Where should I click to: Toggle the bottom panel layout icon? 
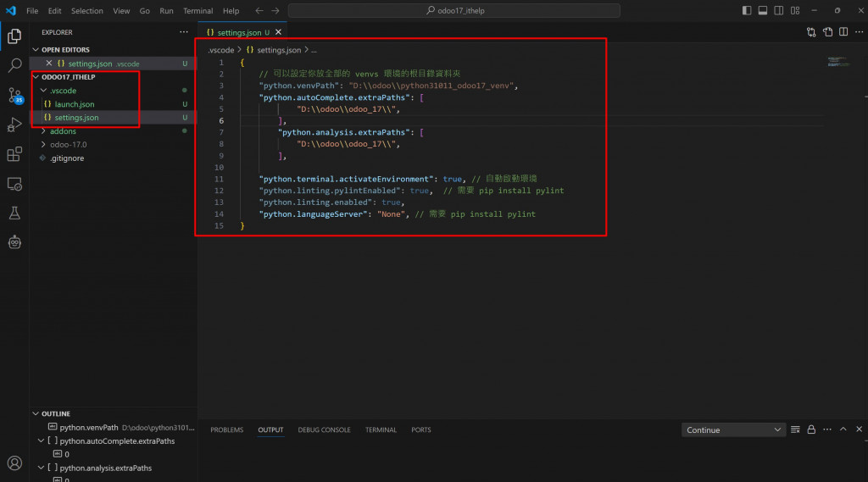763,10
